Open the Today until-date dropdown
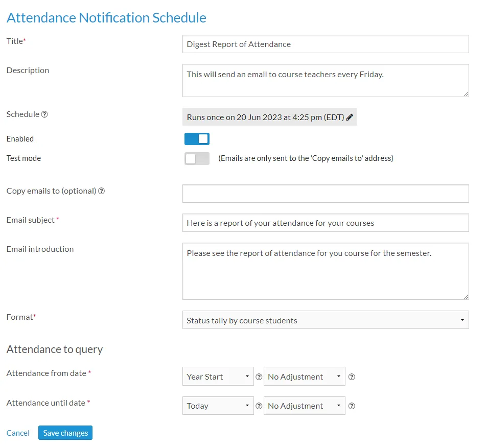 pyautogui.click(x=218, y=406)
